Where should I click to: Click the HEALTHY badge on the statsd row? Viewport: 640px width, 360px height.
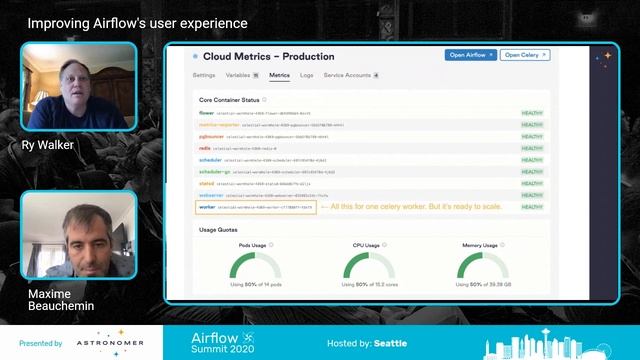[532, 184]
